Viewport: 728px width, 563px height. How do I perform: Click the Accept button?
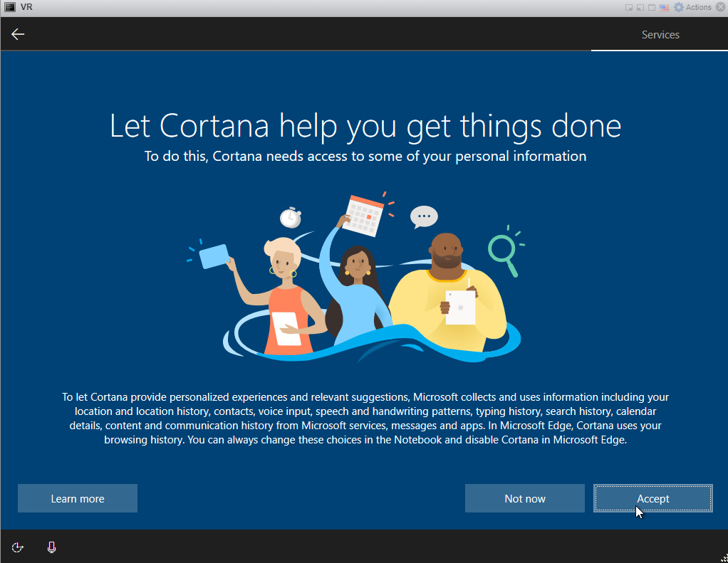coord(652,498)
